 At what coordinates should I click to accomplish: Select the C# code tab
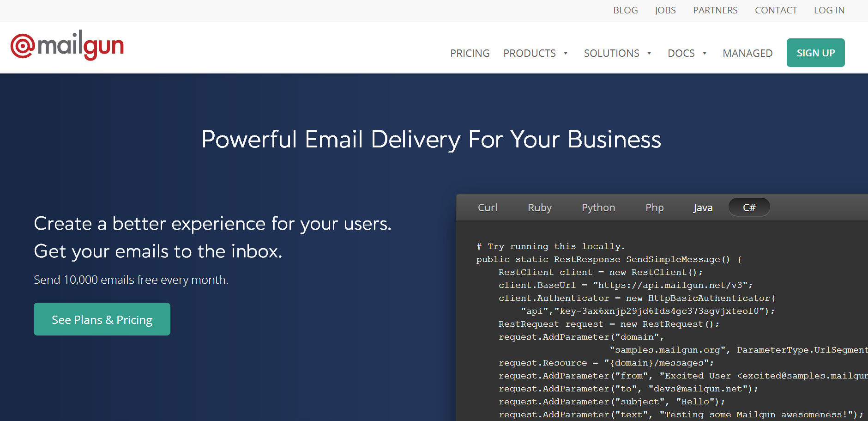pos(749,207)
